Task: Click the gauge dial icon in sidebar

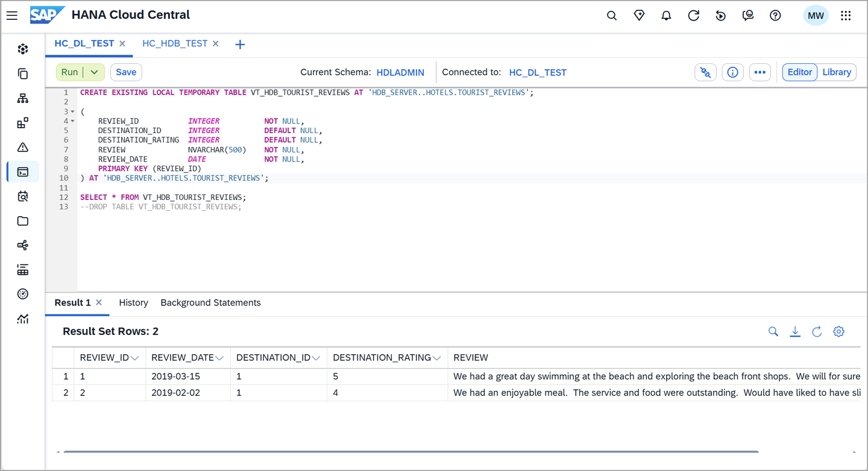Action: click(x=23, y=294)
